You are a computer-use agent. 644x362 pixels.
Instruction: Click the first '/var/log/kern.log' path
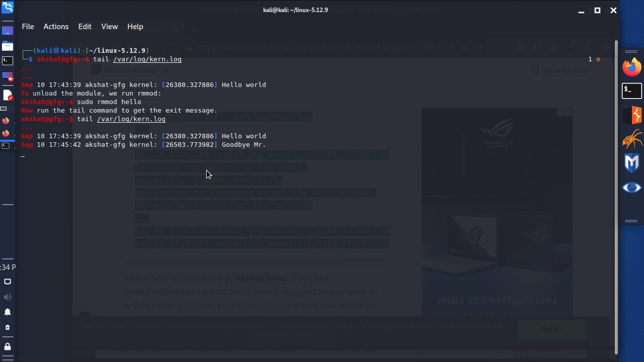(x=147, y=59)
